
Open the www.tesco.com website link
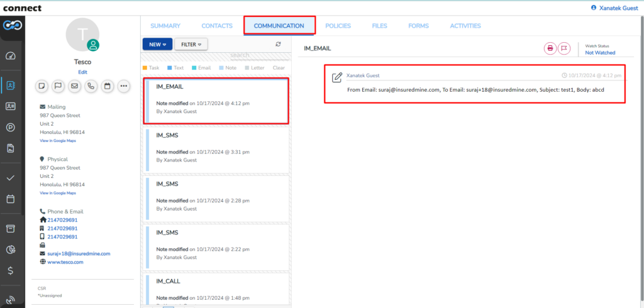(65, 262)
